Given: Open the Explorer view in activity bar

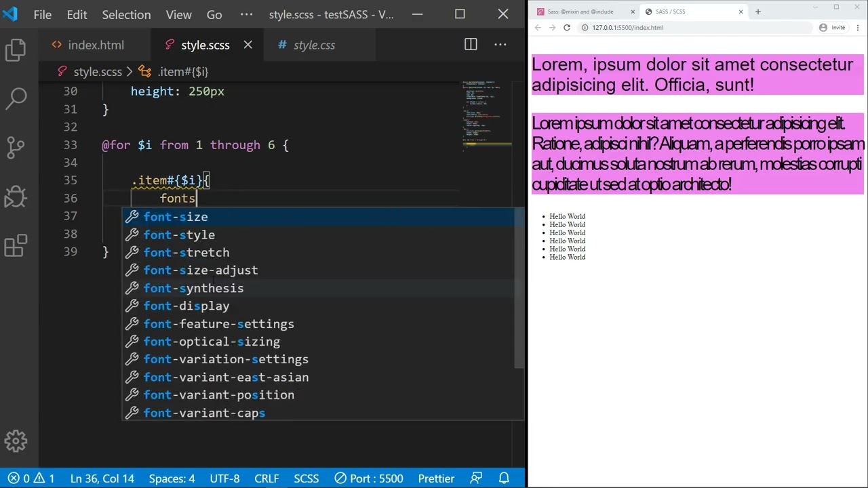Looking at the screenshot, I should point(16,50).
